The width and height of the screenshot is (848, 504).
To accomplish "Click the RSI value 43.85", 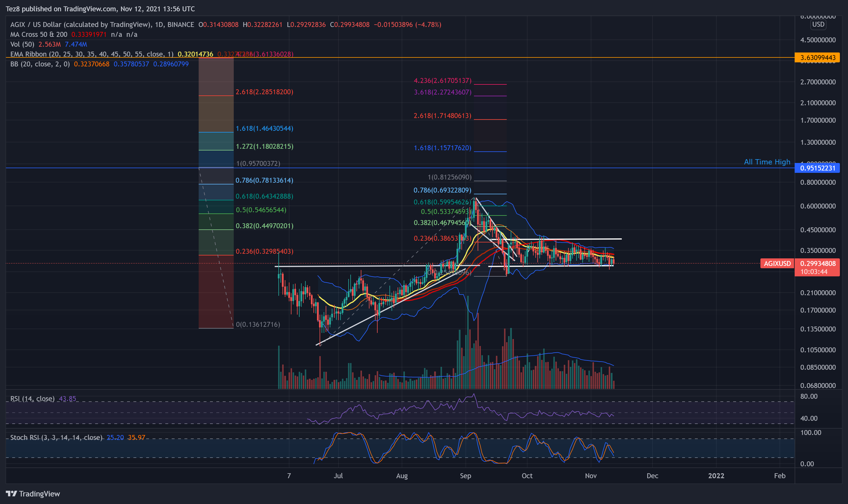I will pos(67,398).
